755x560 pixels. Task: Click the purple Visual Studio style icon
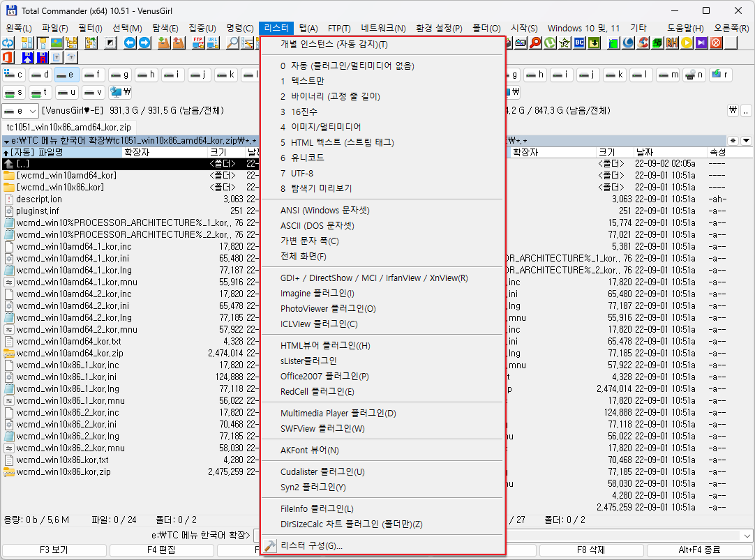pyautogui.click(x=701, y=43)
